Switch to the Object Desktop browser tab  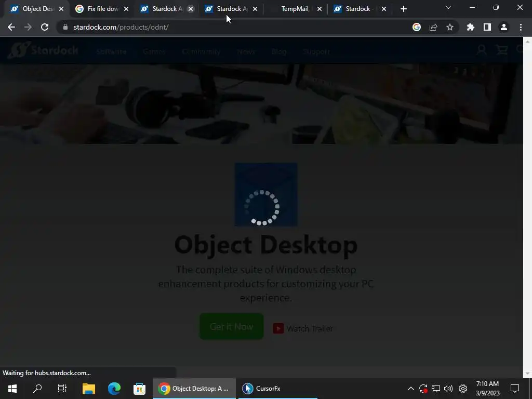click(32, 9)
